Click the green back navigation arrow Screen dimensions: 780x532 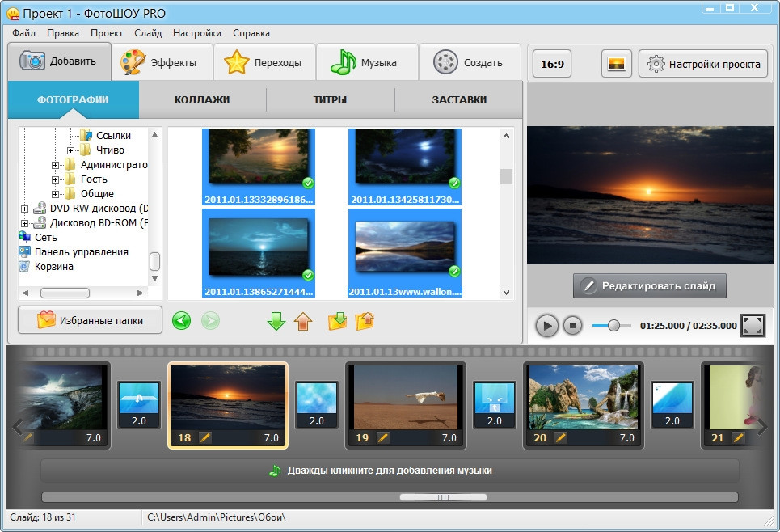182,320
